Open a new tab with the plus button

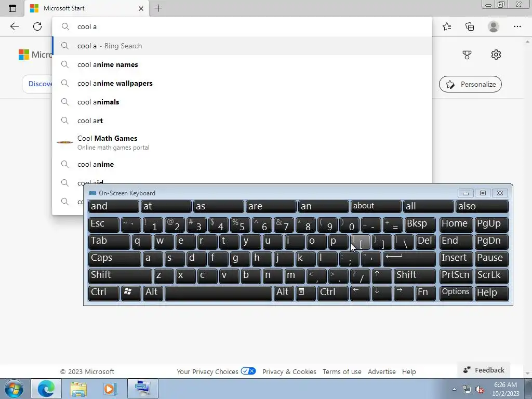click(158, 8)
